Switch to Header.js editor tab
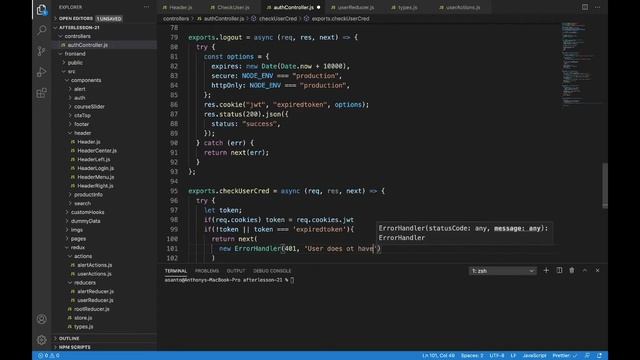The height and width of the screenshot is (360, 640). click(x=180, y=7)
